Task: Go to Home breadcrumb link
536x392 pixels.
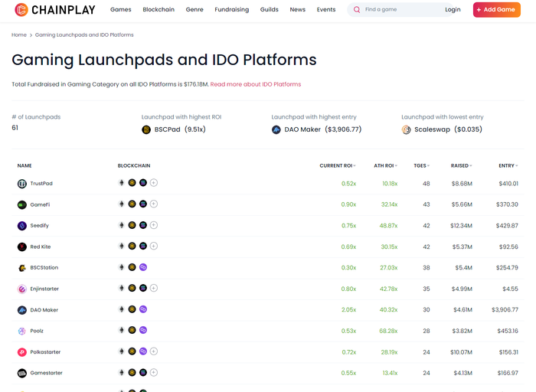Action: 19,35
